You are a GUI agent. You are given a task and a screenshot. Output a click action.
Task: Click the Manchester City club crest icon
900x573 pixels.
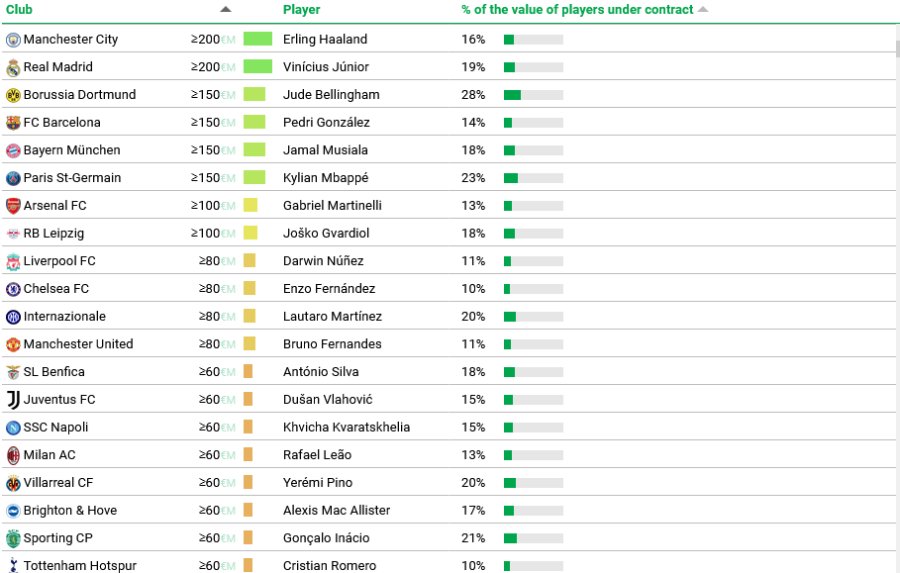click(13, 40)
